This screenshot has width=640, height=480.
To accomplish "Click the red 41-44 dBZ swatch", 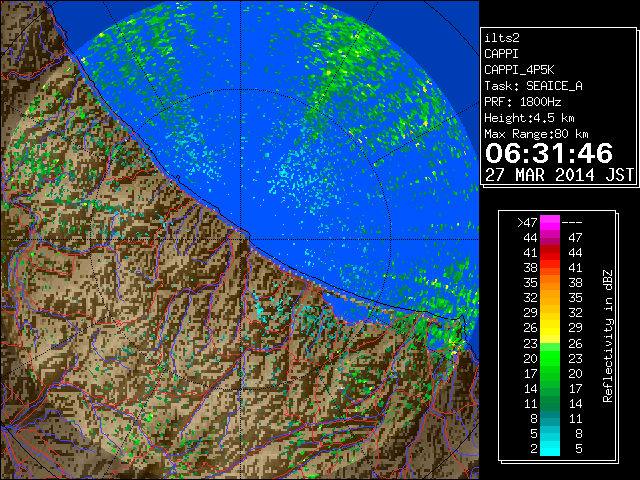I will [550, 253].
